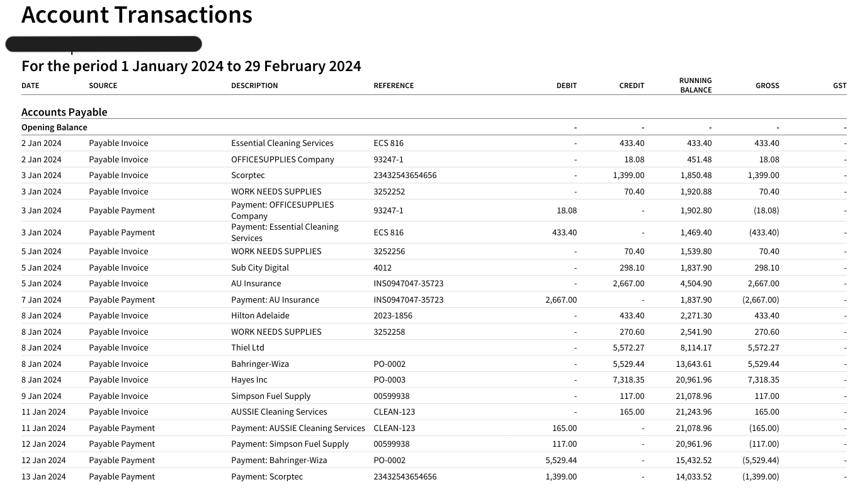
Task: Click the Opening Balance row label
Action: coord(54,127)
